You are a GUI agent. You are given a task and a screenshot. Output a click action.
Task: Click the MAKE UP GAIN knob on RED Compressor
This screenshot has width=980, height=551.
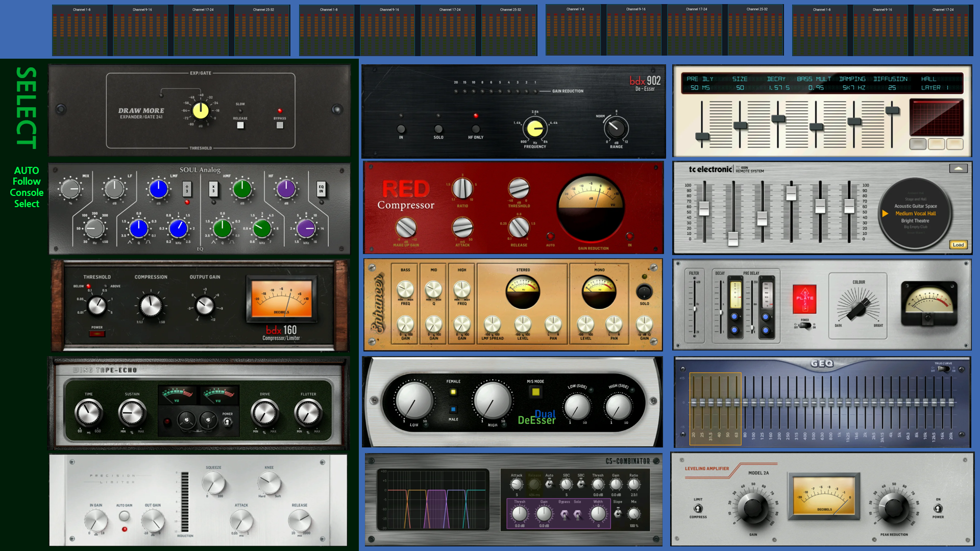tap(406, 228)
